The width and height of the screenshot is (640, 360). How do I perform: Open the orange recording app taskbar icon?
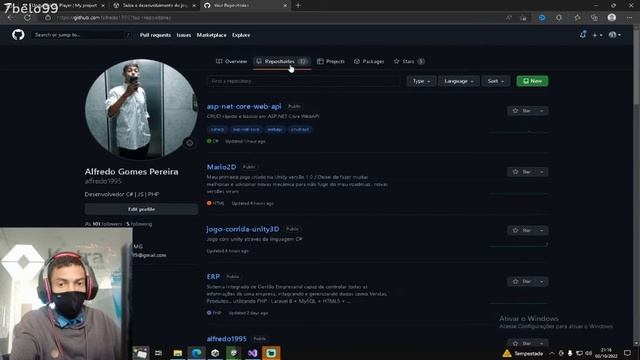point(271,353)
